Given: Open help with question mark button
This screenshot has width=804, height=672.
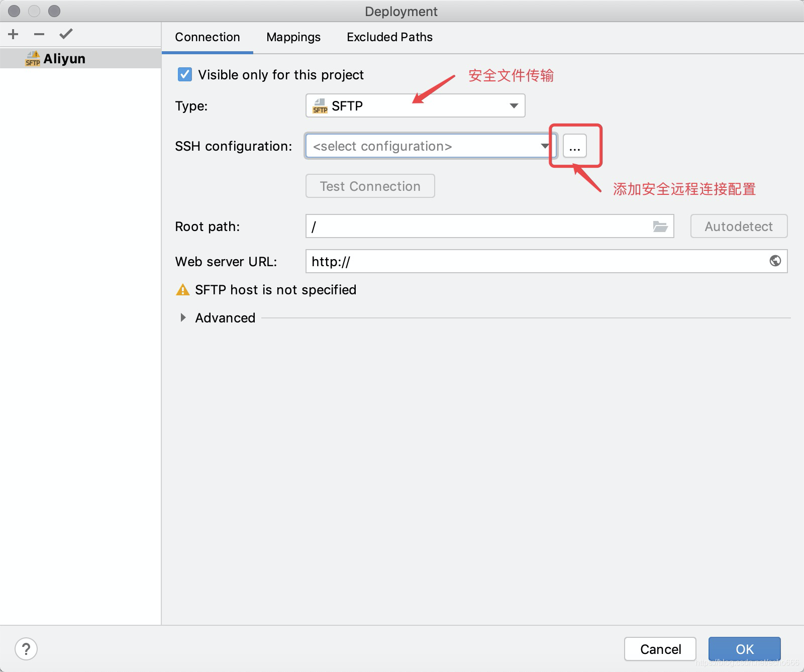Looking at the screenshot, I should click(x=26, y=649).
